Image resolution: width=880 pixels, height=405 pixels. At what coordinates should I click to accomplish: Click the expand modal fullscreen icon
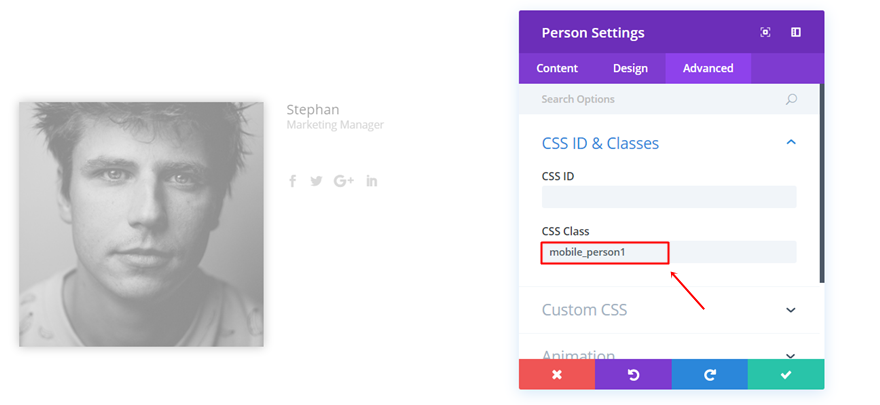click(765, 32)
